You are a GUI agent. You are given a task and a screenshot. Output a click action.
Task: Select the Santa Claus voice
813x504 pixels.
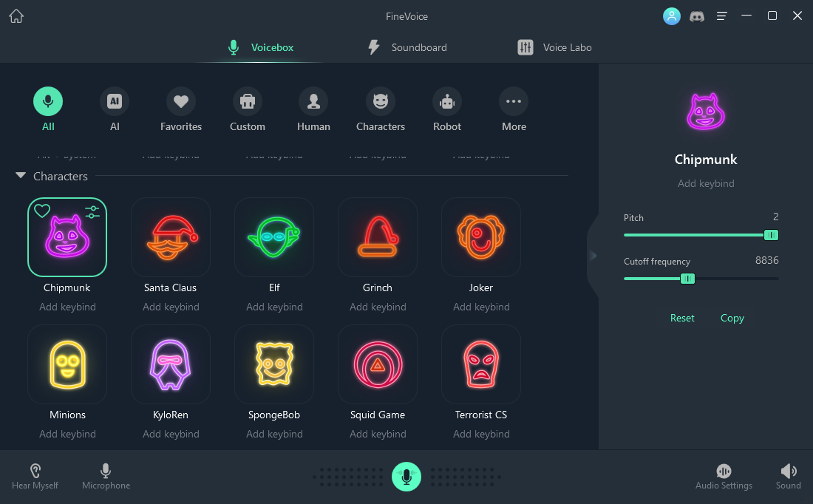click(171, 237)
